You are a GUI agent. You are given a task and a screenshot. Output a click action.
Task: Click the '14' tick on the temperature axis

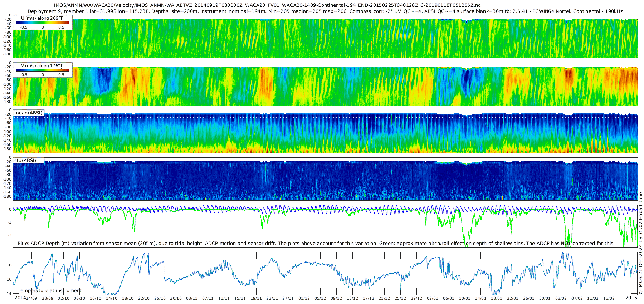click(9, 294)
